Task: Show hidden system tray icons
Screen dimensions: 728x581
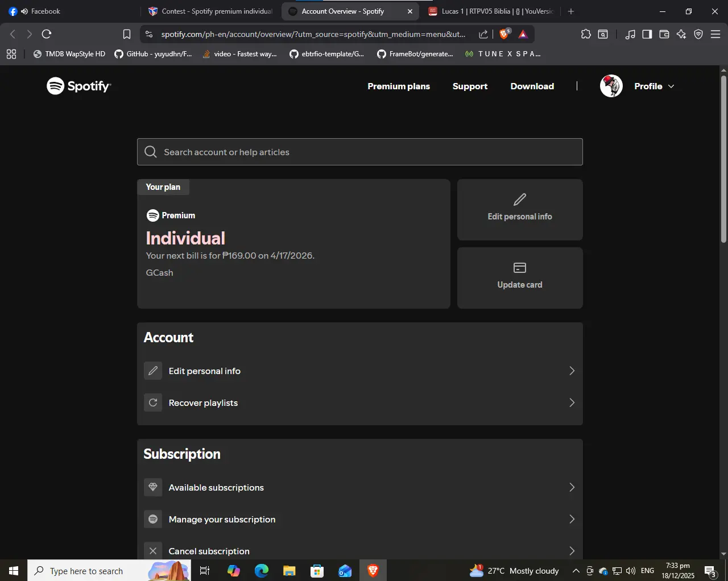Action: (x=576, y=571)
